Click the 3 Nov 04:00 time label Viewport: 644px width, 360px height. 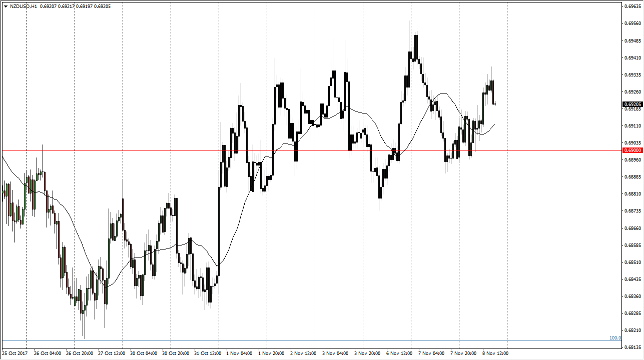[x=335, y=353]
